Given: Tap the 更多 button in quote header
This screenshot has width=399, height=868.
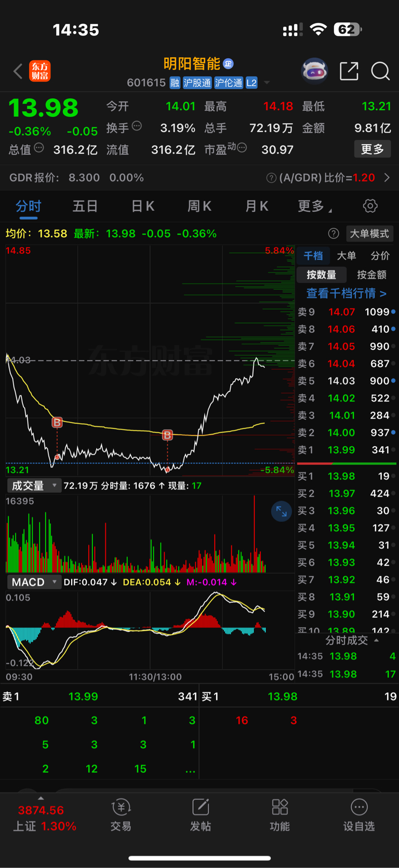Looking at the screenshot, I should click(373, 149).
